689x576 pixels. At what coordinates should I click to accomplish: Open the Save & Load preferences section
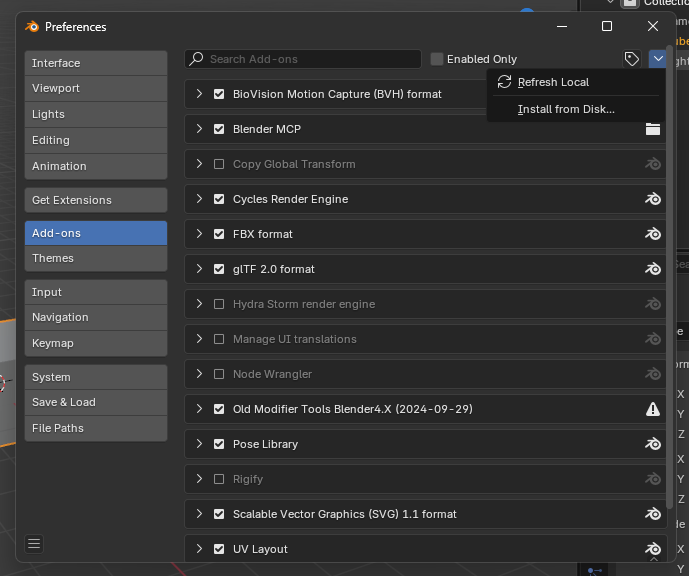coord(96,402)
